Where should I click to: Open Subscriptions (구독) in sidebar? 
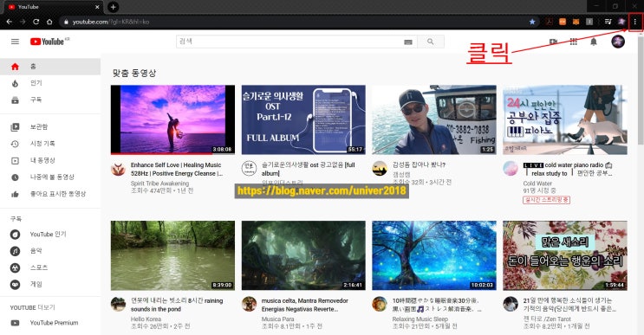pos(50,100)
